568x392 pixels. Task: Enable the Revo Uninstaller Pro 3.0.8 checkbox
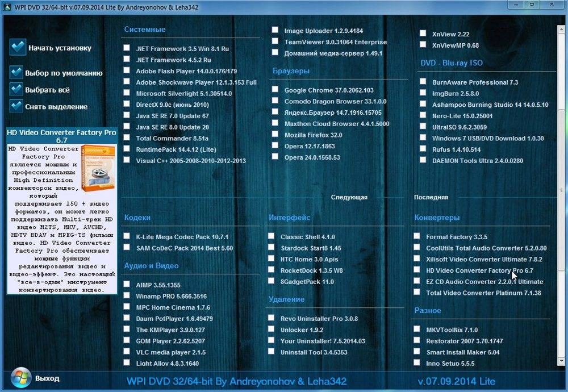272,318
